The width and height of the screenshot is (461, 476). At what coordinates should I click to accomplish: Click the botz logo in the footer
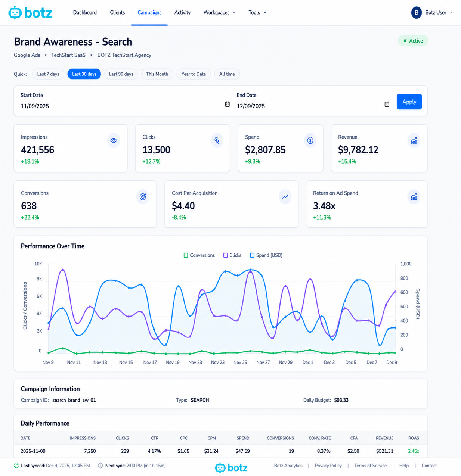tap(231, 467)
